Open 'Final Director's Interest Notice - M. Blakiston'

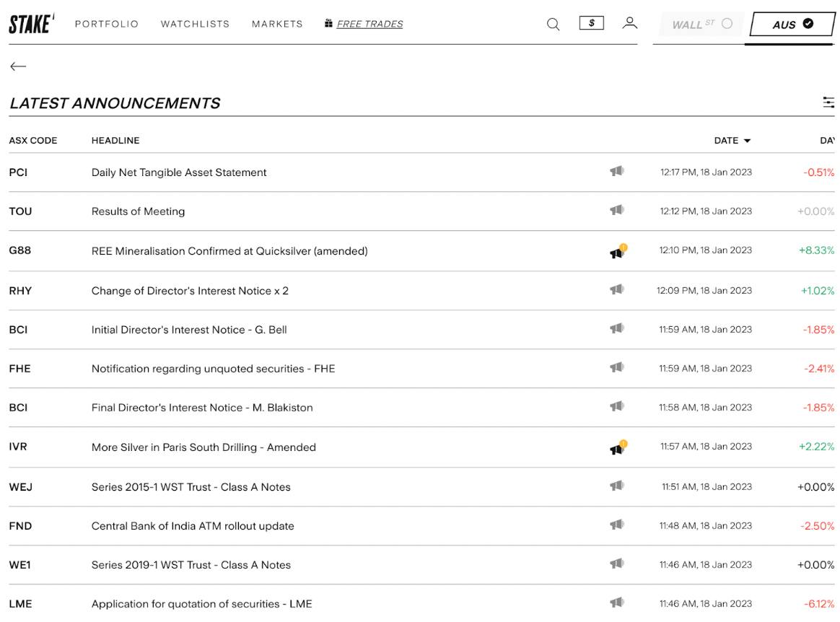tap(202, 408)
